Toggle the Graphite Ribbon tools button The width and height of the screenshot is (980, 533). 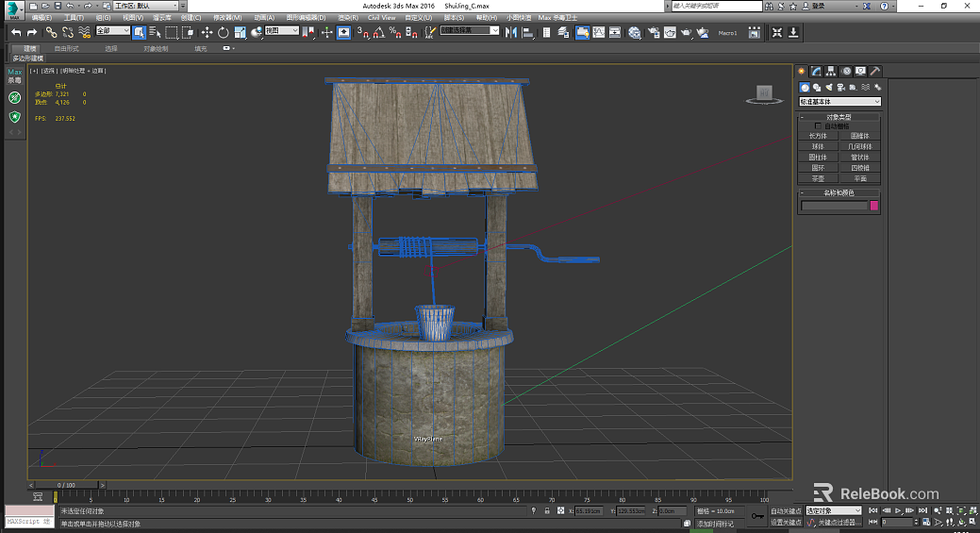tap(582, 32)
